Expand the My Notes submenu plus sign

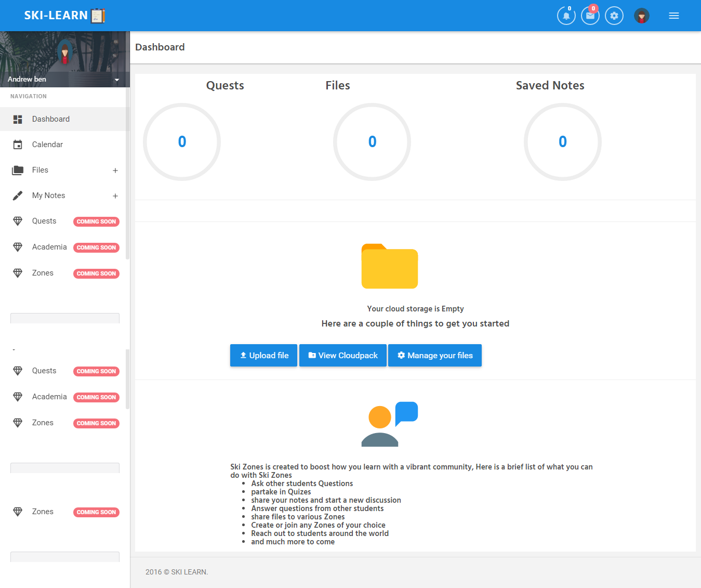tap(115, 196)
